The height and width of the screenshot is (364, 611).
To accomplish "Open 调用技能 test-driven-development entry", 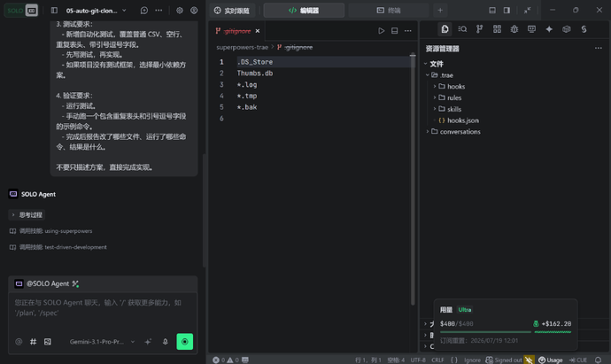I will 58,247.
